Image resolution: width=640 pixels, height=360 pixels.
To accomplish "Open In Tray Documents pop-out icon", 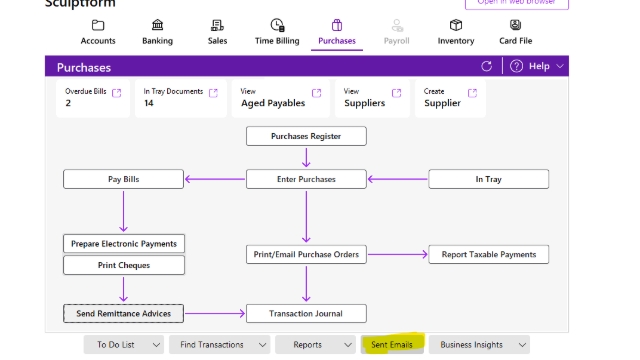I will 213,93.
